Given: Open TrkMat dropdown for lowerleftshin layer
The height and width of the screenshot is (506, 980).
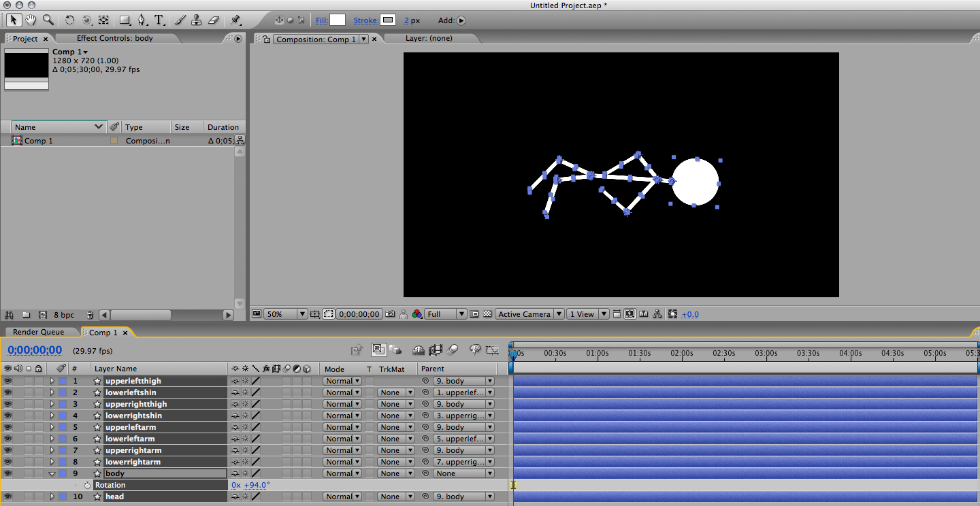Looking at the screenshot, I should 396,392.
